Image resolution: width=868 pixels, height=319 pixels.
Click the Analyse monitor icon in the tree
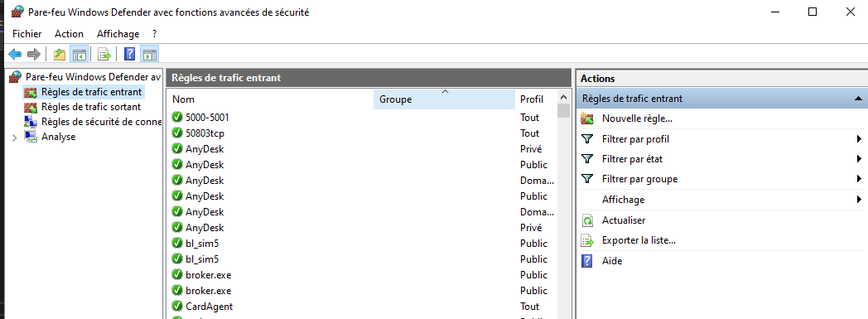(31, 137)
